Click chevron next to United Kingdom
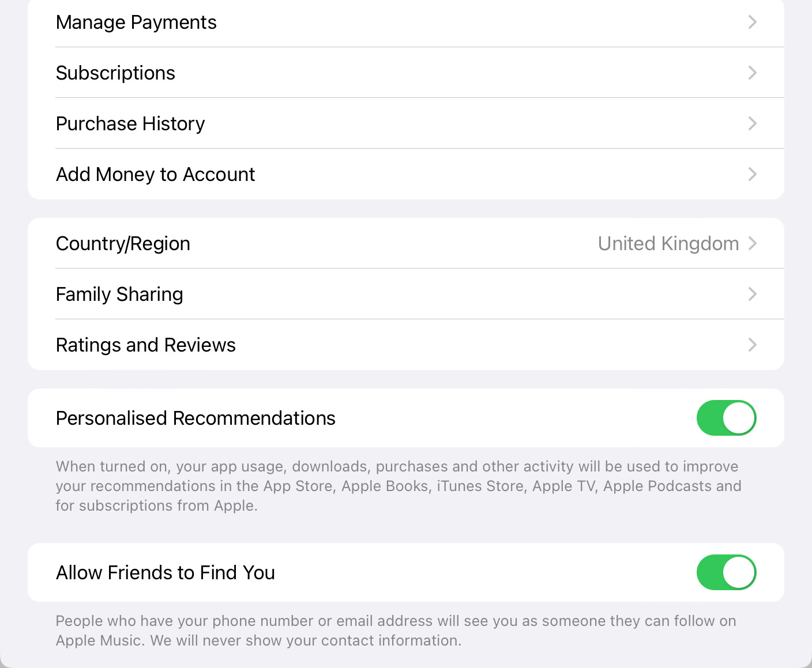The width and height of the screenshot is (812, 668). click(752, 244)
